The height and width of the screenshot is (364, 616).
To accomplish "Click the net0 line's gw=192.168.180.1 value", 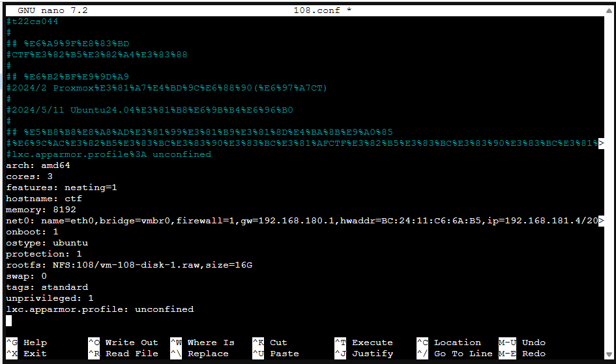I will (x=287, y=221).
